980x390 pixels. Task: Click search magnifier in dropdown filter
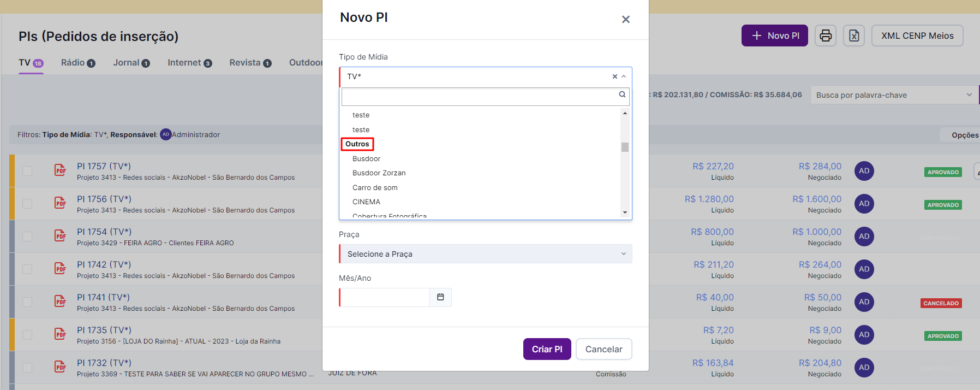pos(622,94)
